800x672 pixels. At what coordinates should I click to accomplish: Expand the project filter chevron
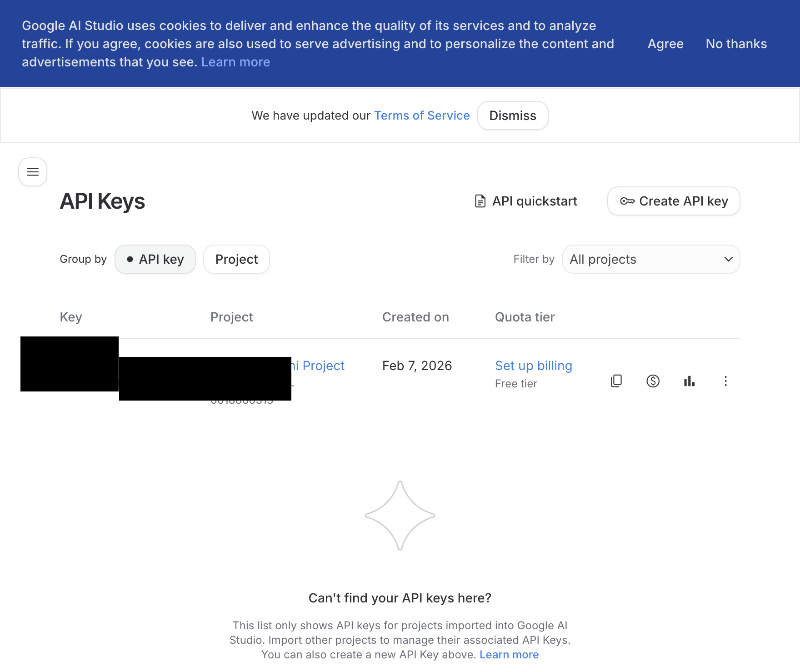728,259
